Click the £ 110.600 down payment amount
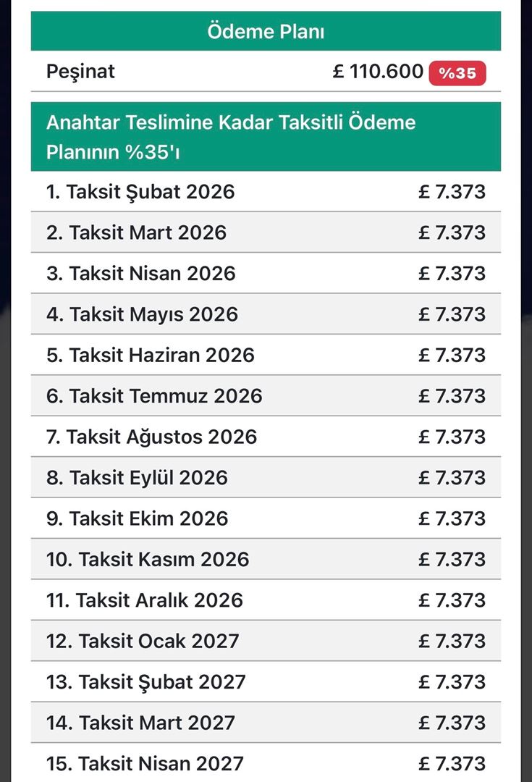 click(x=378, y=72)
